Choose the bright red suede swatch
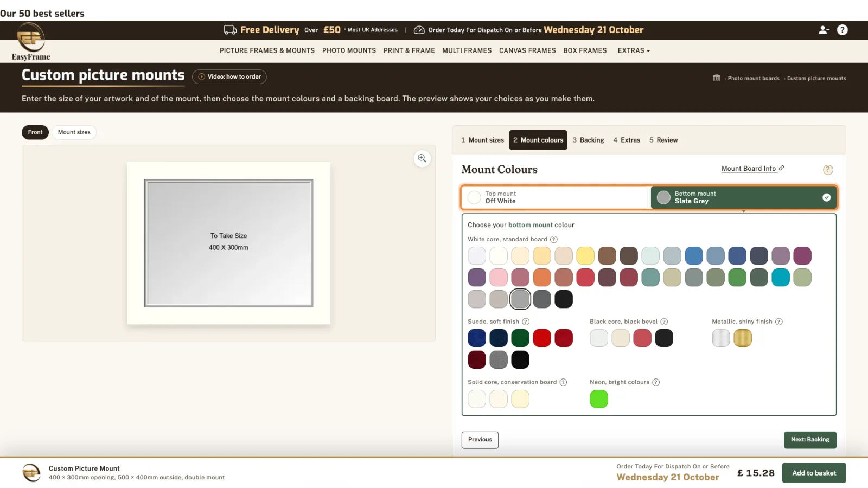 point(542,338)
